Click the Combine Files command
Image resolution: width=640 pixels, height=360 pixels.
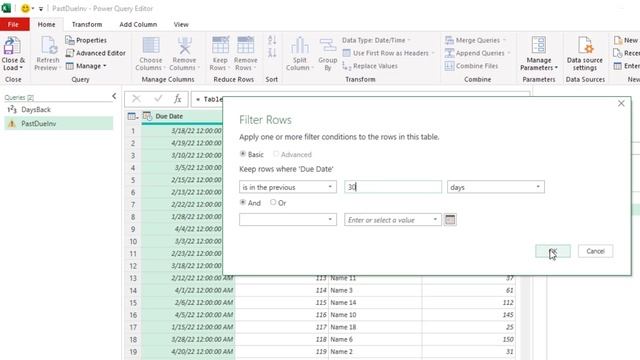coord(471,66)
